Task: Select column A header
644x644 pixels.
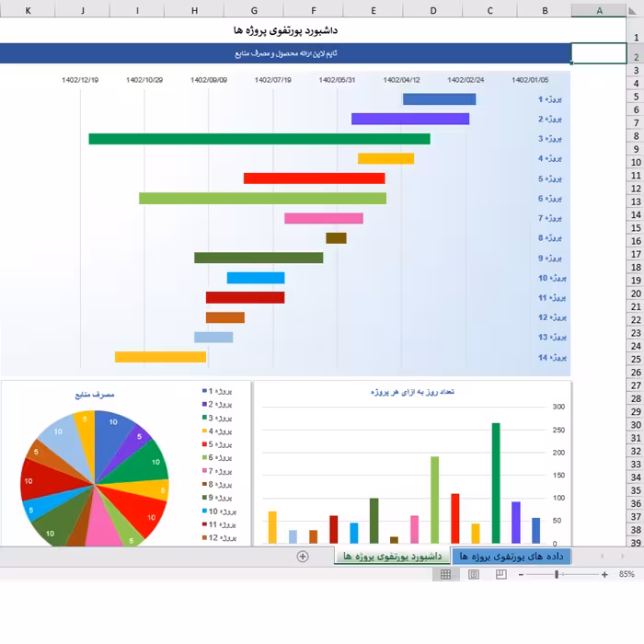Action: click(599, 10)
